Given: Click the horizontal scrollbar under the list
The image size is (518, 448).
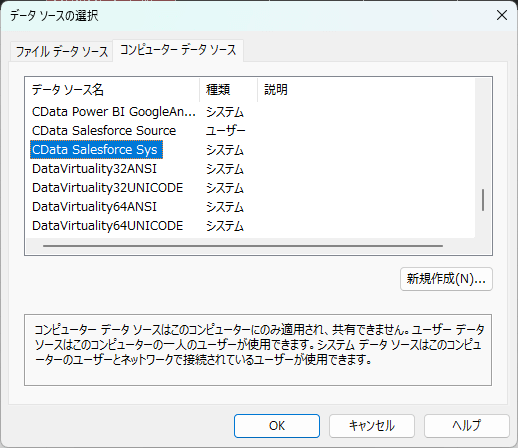Looking at the screenshot, I should tap(243, 246).
